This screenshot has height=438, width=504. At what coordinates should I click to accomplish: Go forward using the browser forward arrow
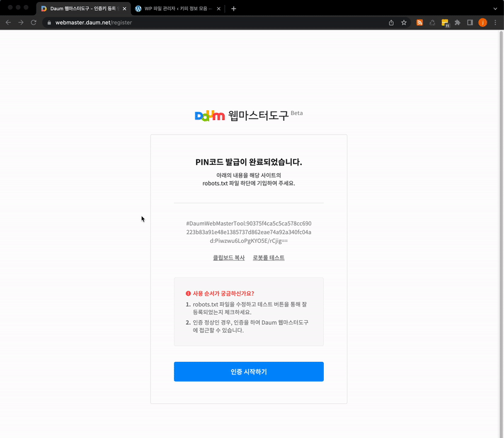click(21, 23)
